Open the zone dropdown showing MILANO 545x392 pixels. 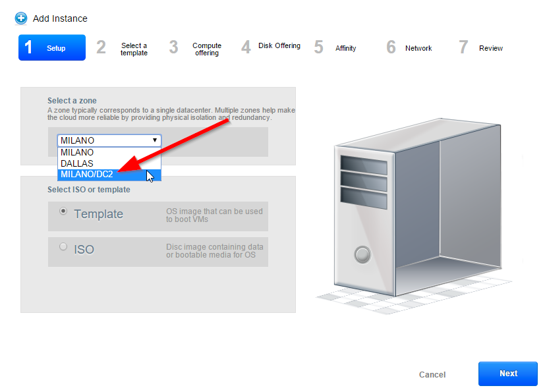click(x=109, y=140)
